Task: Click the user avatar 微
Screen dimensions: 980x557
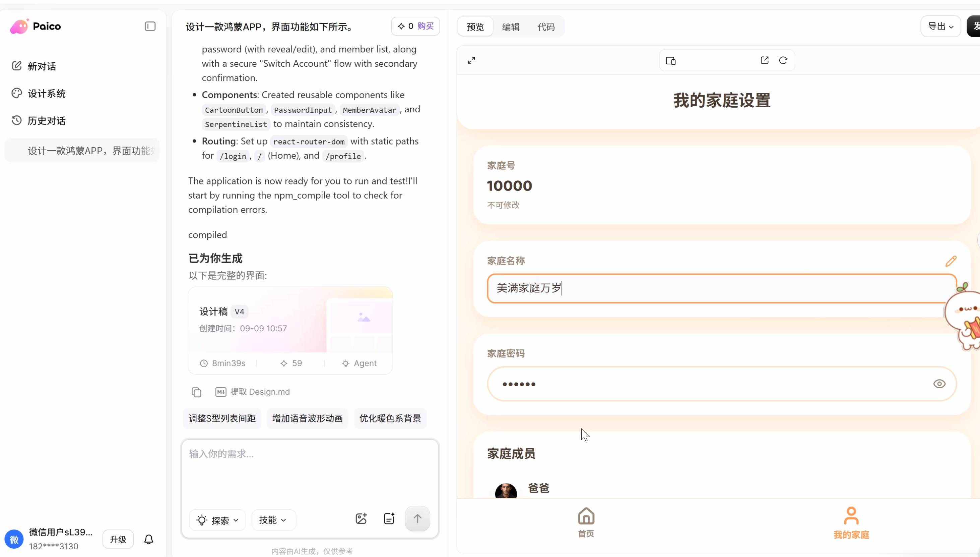Action: (x=14, y=539)
